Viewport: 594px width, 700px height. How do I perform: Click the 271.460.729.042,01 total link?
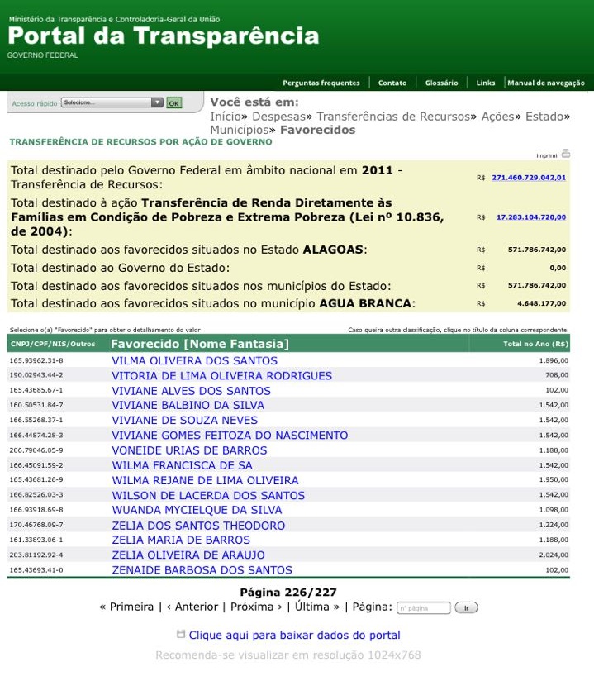(529, 178)
